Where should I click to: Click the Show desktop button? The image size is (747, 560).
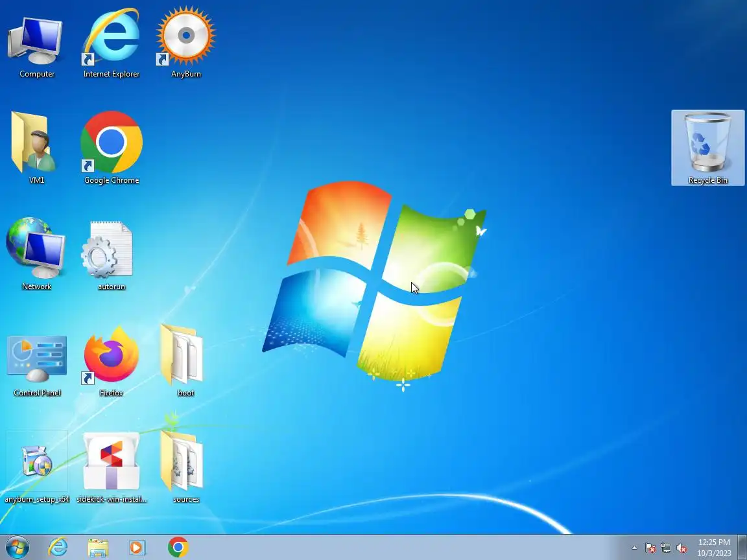coord(742,548)
